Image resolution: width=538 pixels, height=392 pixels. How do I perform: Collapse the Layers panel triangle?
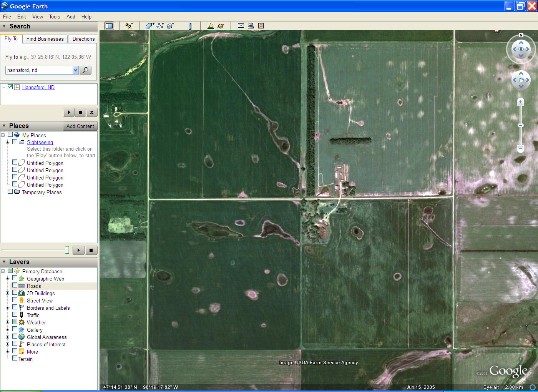tap(4, 262)
